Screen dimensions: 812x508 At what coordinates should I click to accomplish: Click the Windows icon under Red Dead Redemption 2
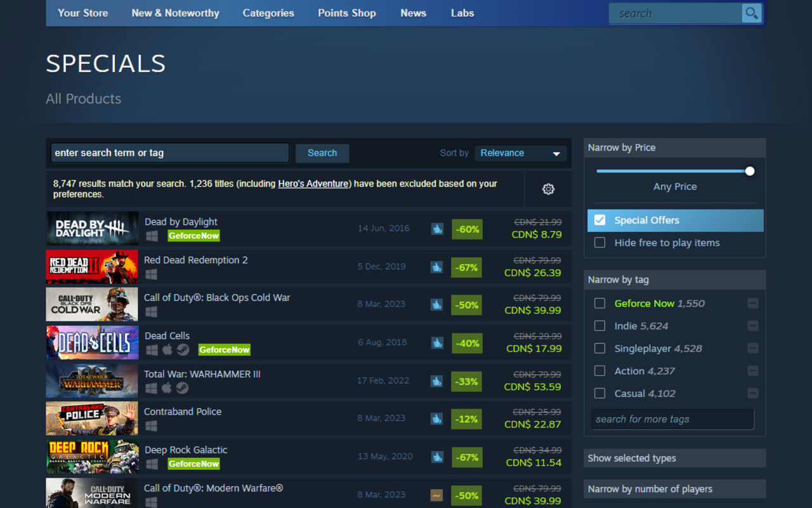click(151, 274)
